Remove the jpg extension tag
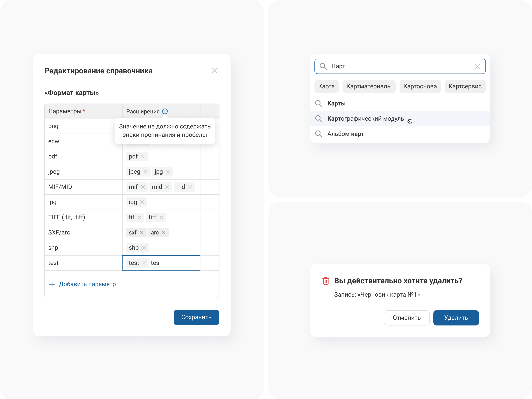The width and height of the screenshot is (532, 399). pyautogui.click(x=168, y=172)
